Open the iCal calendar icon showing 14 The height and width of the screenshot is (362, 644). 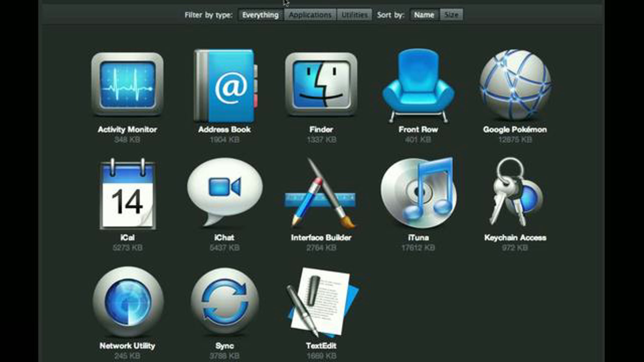tap(127, 194)
